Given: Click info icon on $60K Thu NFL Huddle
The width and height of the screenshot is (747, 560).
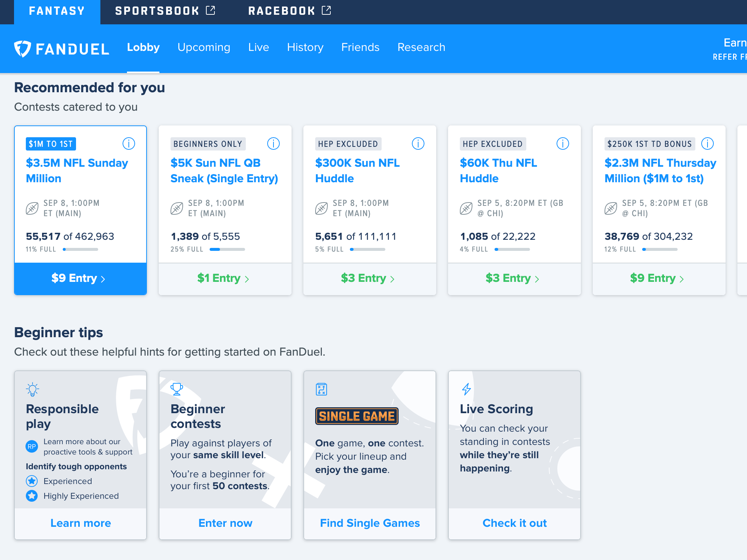Looking at the screenshot, I should pos(563,144).
